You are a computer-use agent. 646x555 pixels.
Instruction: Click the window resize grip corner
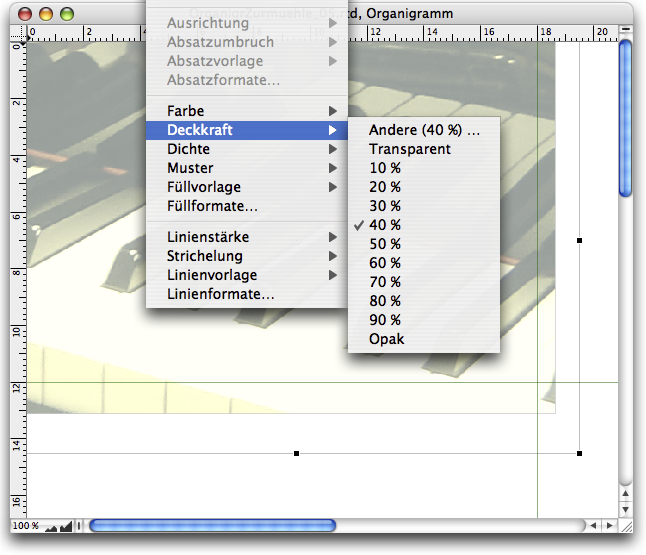(626, 525)
